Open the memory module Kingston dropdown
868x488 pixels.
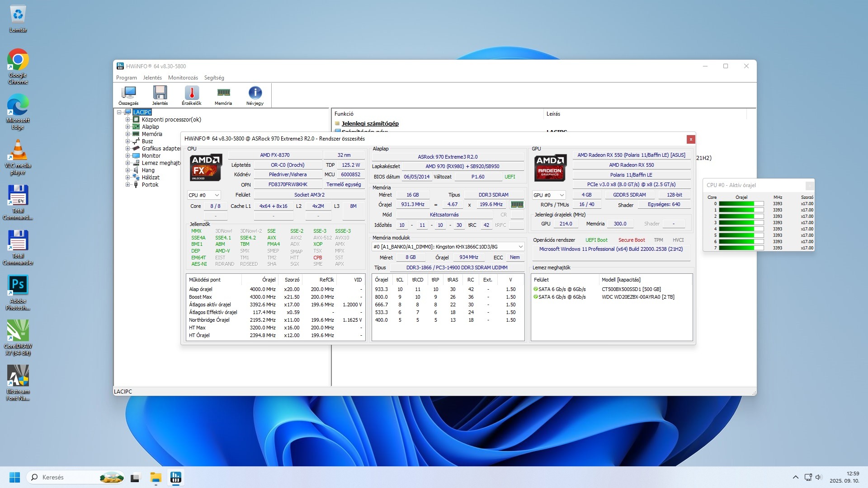(448, 247)
